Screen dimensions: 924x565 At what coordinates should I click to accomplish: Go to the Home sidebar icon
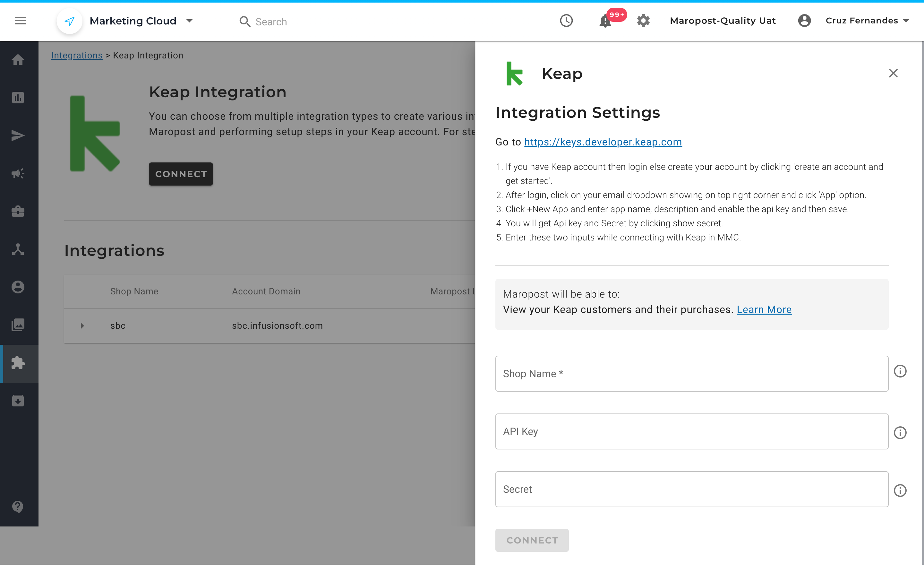tap(18, 60)
